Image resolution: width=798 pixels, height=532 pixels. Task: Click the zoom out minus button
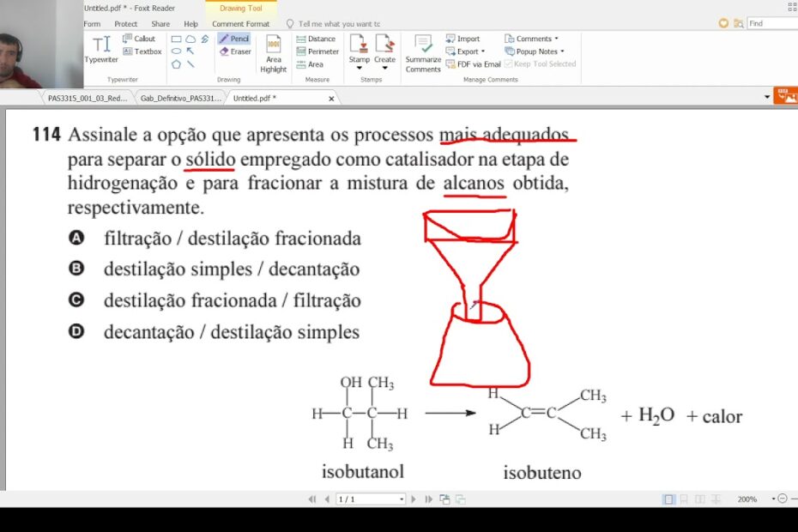pos(782,499)
